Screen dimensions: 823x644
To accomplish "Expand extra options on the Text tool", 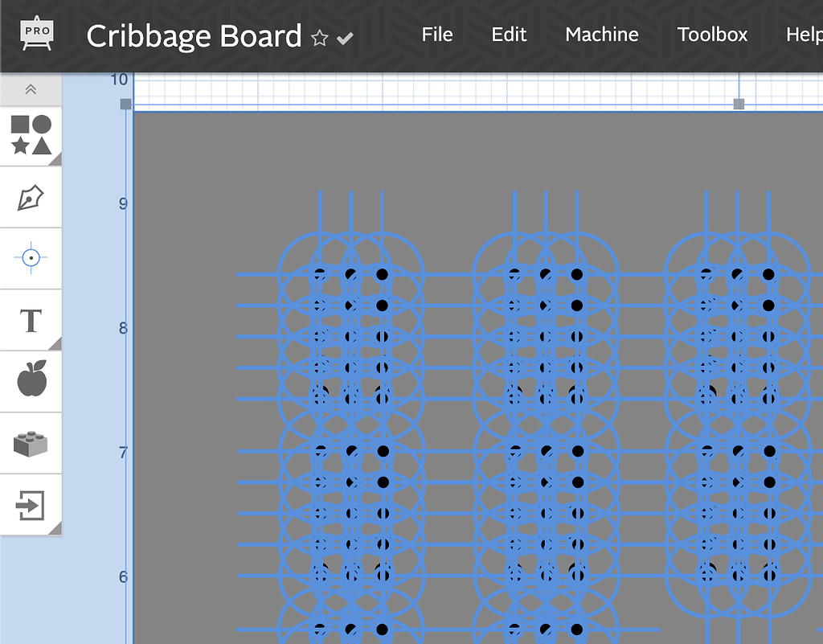I will (x=56, y=344).
